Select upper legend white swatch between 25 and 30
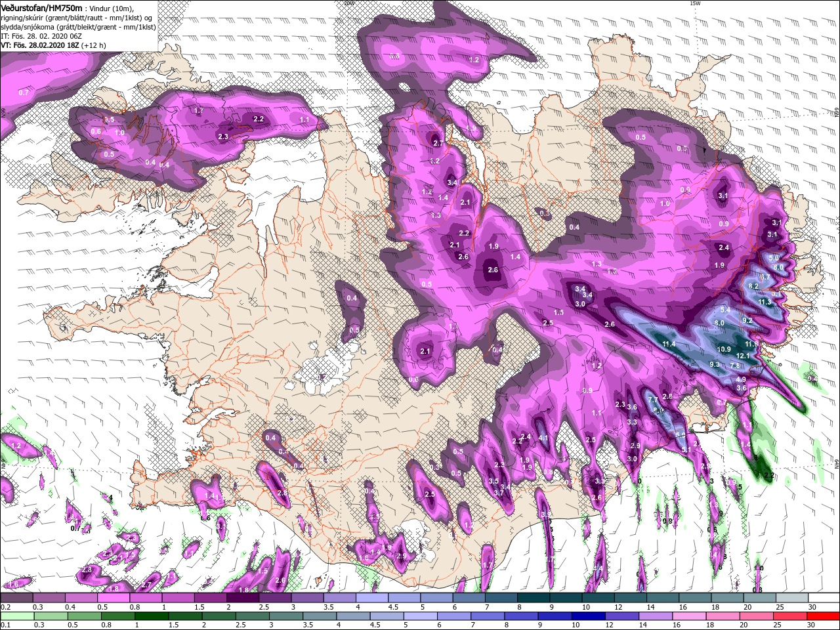Image resolution: width=840 pixels, height=630 pixels. click(x=791, y=597)
